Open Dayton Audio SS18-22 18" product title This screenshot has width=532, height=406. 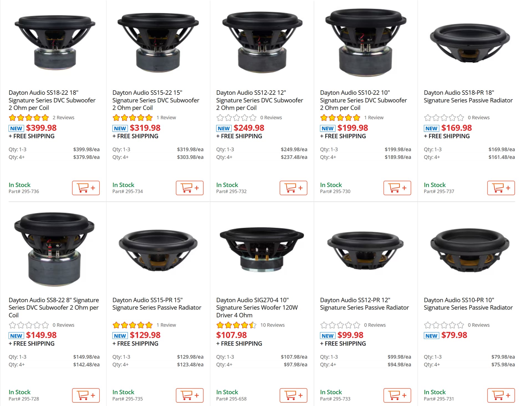click(x=52, y=100)
